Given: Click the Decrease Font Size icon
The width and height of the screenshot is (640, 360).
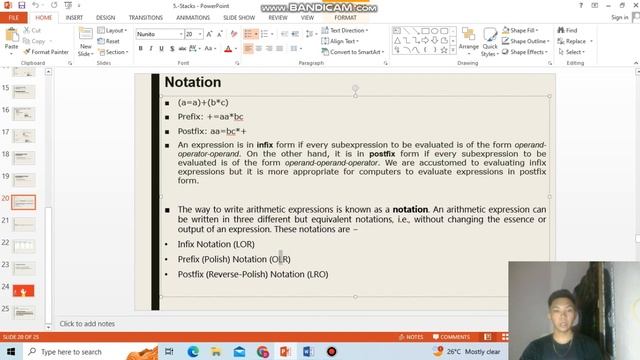Looking at the screenshot, I should point(220,34).
